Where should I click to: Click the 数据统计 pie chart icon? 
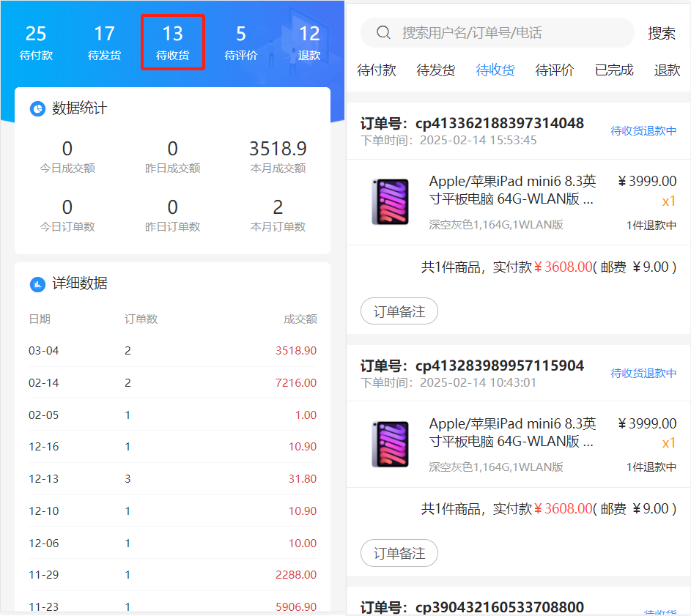point(37,108)
